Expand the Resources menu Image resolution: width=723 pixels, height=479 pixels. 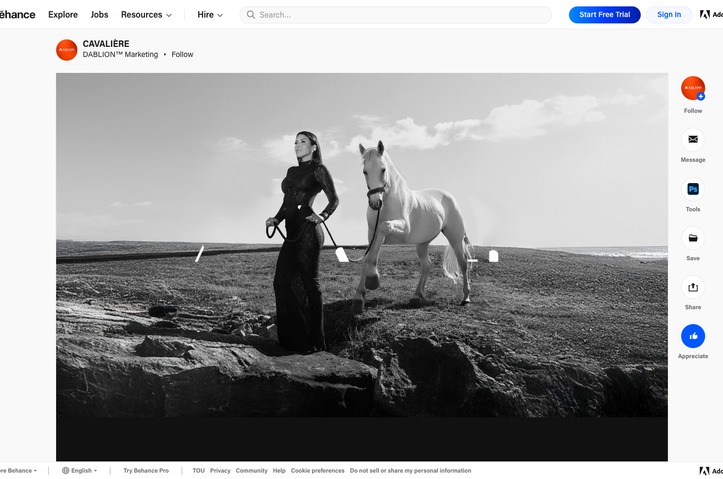pyautogui.click(x=146, y=15)
